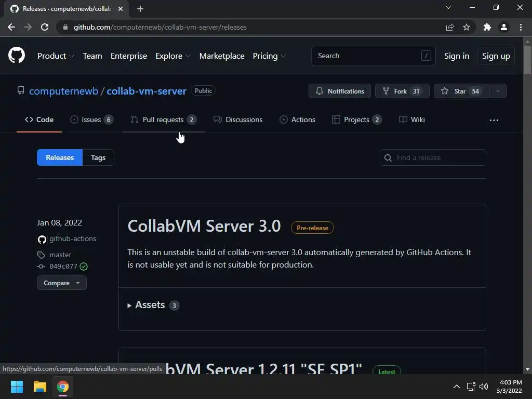This screenshot has height=399, width=532.
Task: Open the collab-vm-server repository link
Action: click(147, 91)
